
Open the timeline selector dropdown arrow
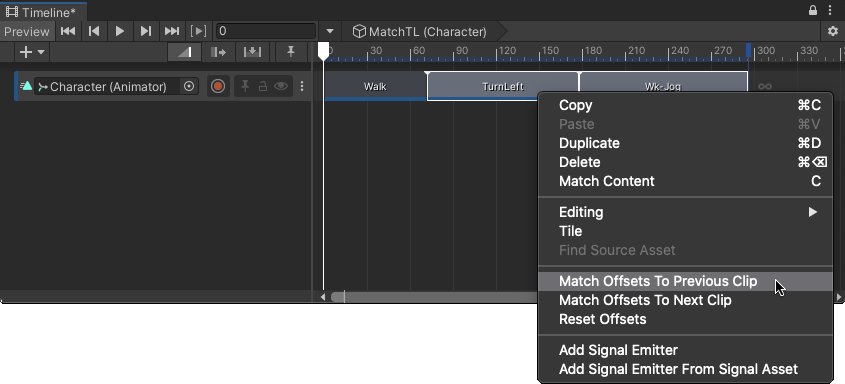point(330,32)
